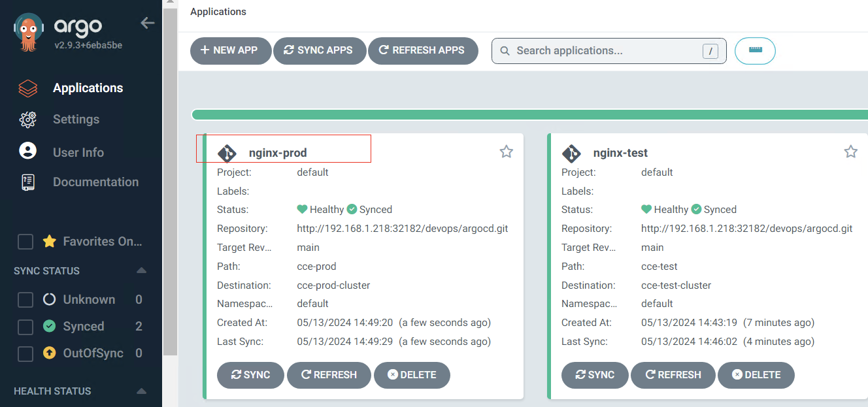Screen dimensions: 868x407
Task: Focus the Search applications field
Action: pyautogui.click(x=609, y=50)
